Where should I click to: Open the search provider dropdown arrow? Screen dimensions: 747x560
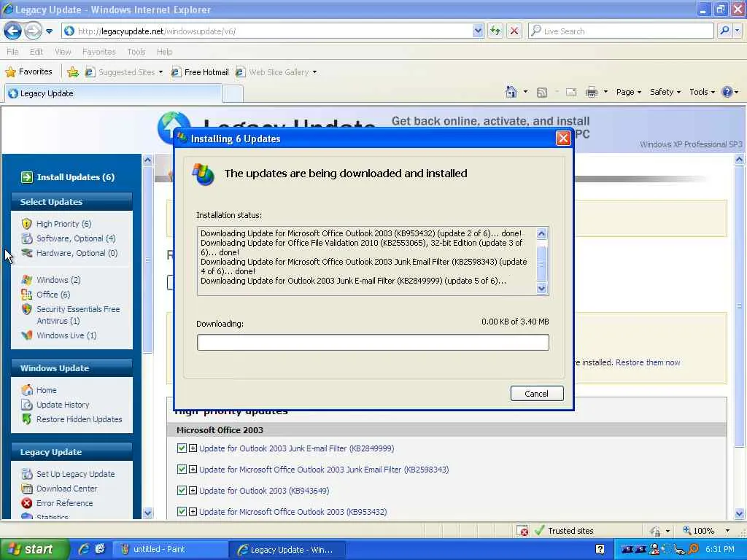pos(737,31)
